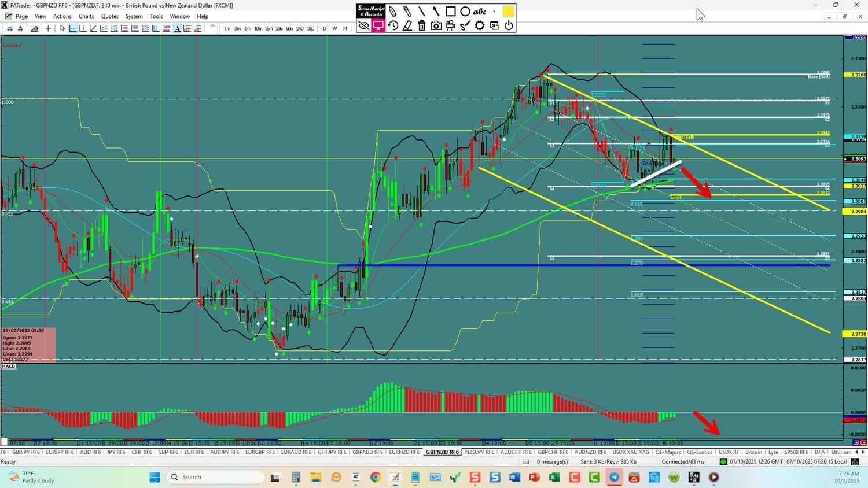The image size is (868, 488).
Task: Open the System menu
Action: (x=134, y=16)
